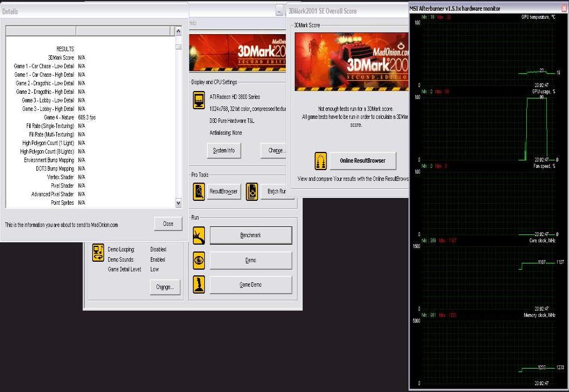Click the 3DMark2001 banner in Overall Score window

[x=352, y=61]
